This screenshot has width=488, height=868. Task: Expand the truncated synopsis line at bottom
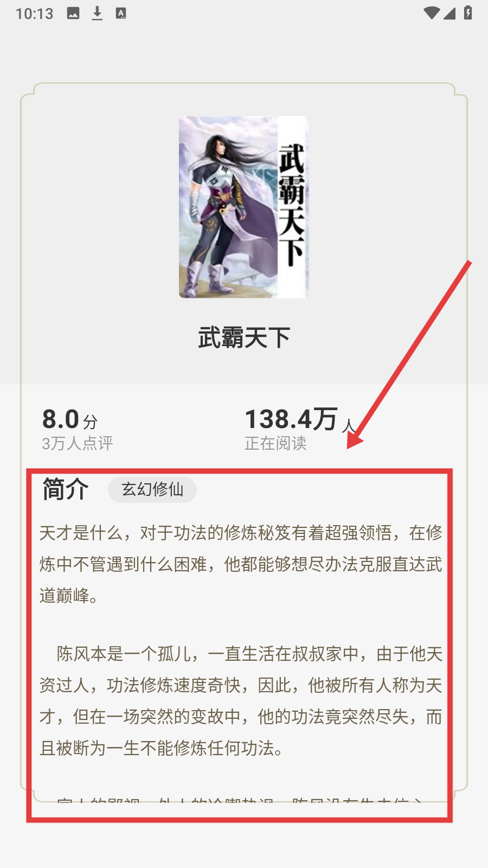coord(241,800)
